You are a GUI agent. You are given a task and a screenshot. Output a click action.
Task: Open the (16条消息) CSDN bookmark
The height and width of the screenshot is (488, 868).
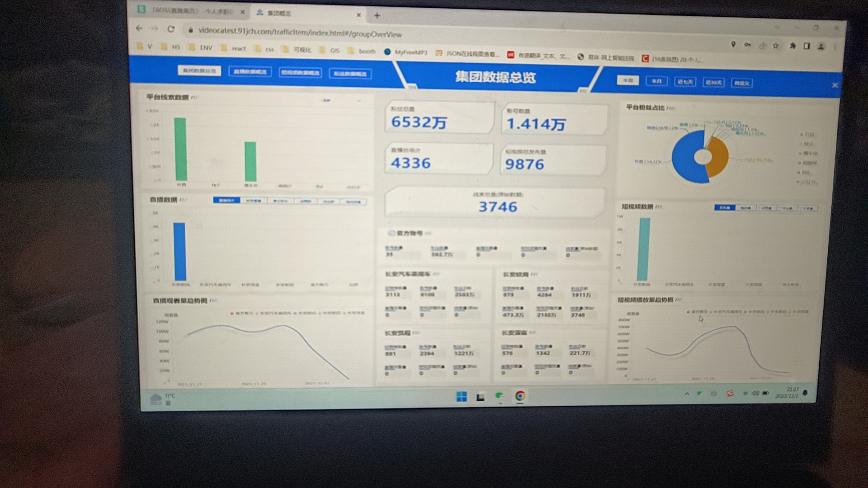pyautogui.click(x=672, y=59)
